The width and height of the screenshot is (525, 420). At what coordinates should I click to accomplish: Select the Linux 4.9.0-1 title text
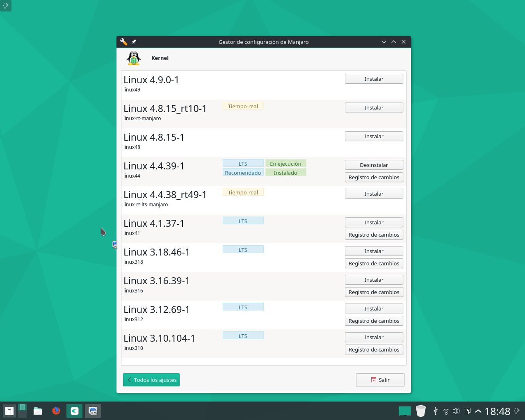pos(151,80)
